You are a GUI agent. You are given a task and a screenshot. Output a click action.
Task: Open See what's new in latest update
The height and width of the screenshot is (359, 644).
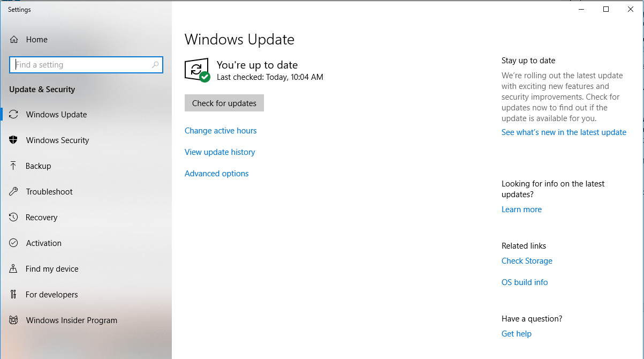coord(564,132)
